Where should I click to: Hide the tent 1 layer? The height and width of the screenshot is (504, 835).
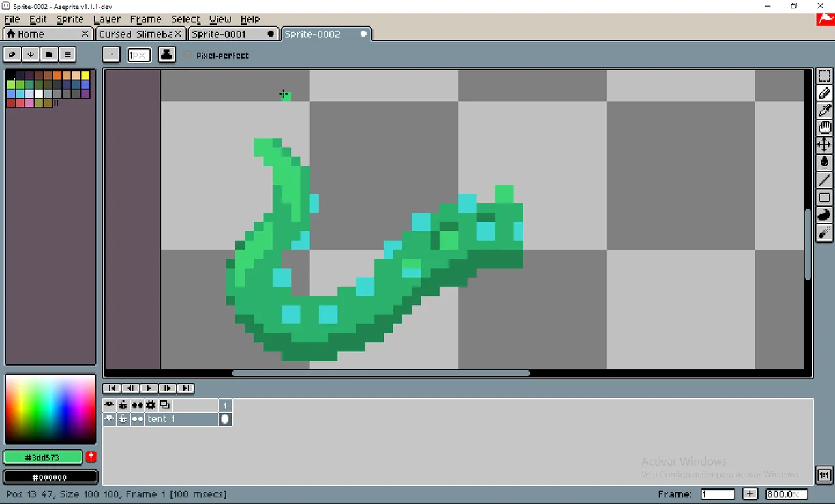[109, 419]
